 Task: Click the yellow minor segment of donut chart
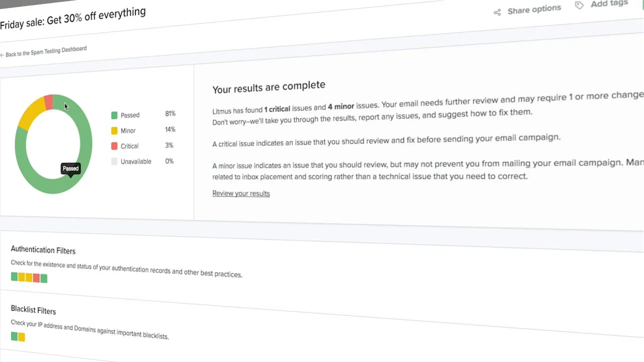(x=31, y=113)
